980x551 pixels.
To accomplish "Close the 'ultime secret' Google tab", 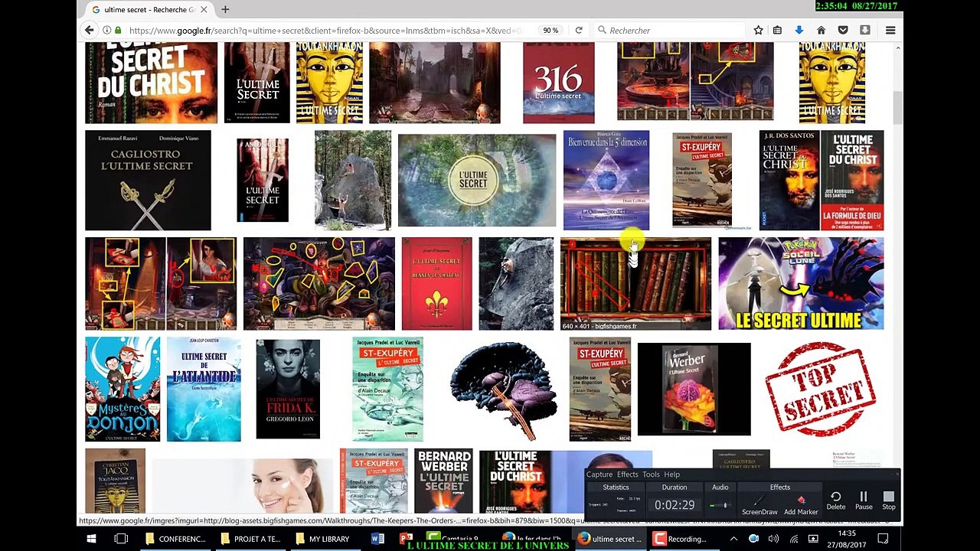I will coord(204,9).
